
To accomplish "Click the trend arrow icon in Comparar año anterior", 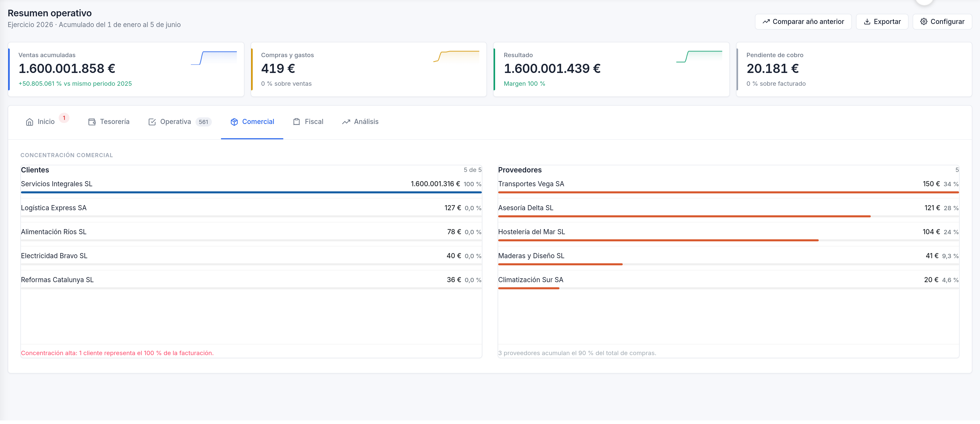I will point(766,22).
